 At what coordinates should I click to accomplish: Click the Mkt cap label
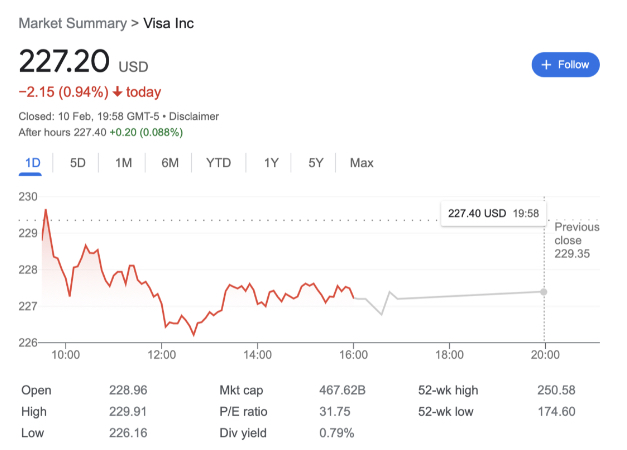241,390
